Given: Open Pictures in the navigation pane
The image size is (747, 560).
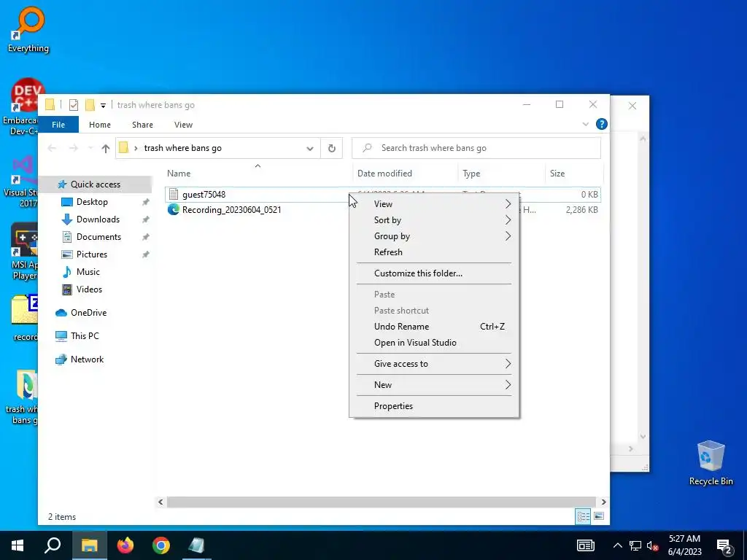Looking at the screenshot, I should [91, 254].
